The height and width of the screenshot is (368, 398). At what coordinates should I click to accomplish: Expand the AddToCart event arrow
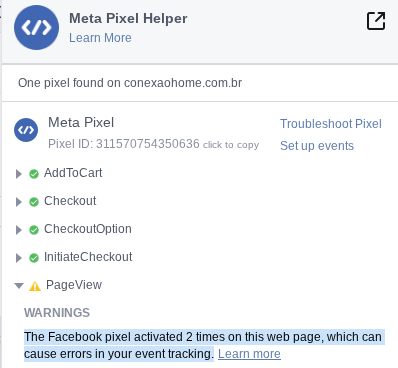[x=19, y=174]
